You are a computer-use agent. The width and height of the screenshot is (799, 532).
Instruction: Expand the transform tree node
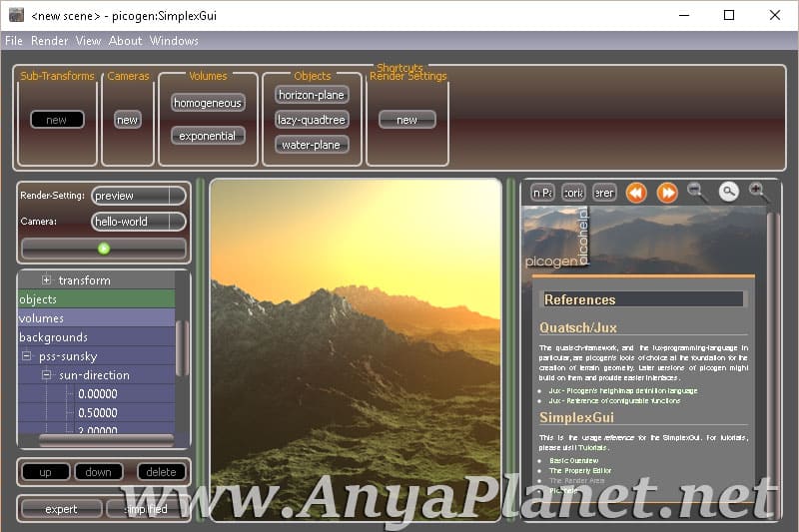46,280
